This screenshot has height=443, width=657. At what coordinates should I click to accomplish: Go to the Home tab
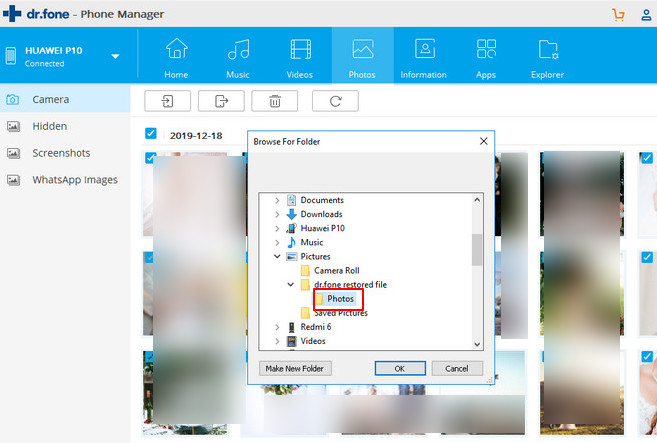176,57
